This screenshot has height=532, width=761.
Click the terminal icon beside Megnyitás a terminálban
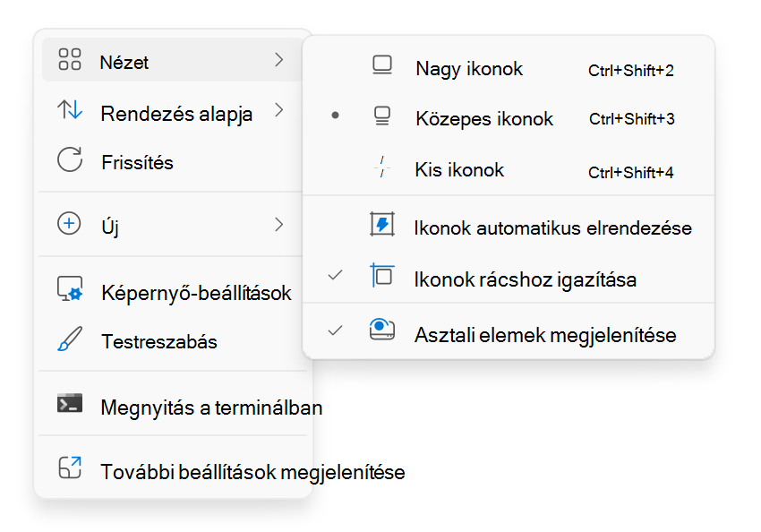(x=70, y=403)
